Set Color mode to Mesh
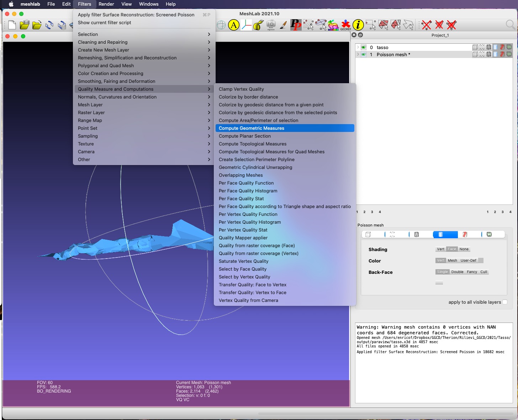Viewport: 518px width, 420px height. click(x=453, y=261)
